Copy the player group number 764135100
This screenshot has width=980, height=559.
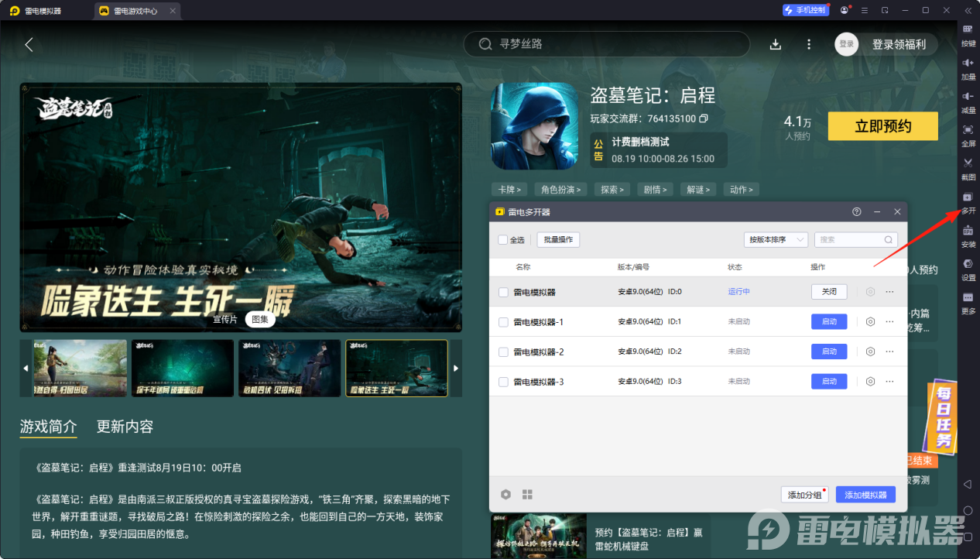coord(704,118)
